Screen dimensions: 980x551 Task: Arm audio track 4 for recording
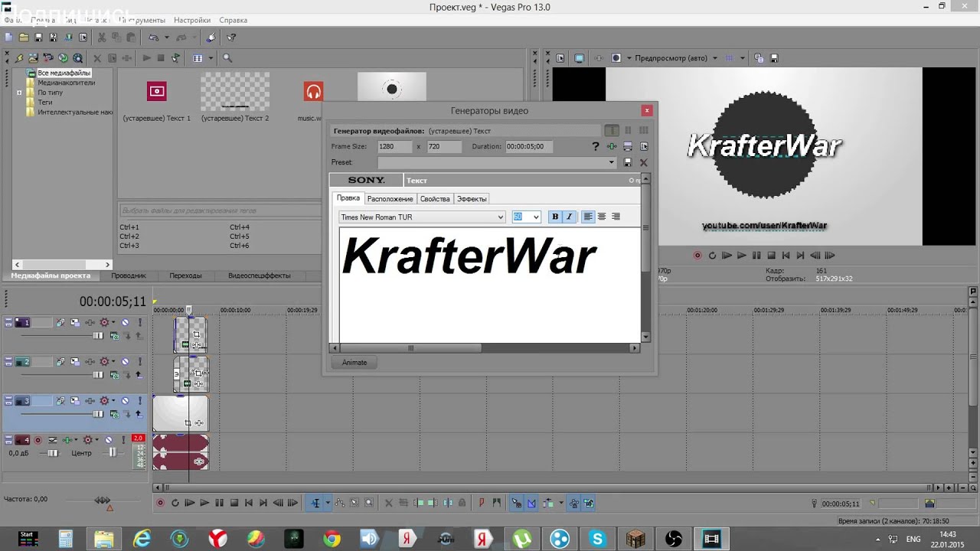(x=38, y=440)
